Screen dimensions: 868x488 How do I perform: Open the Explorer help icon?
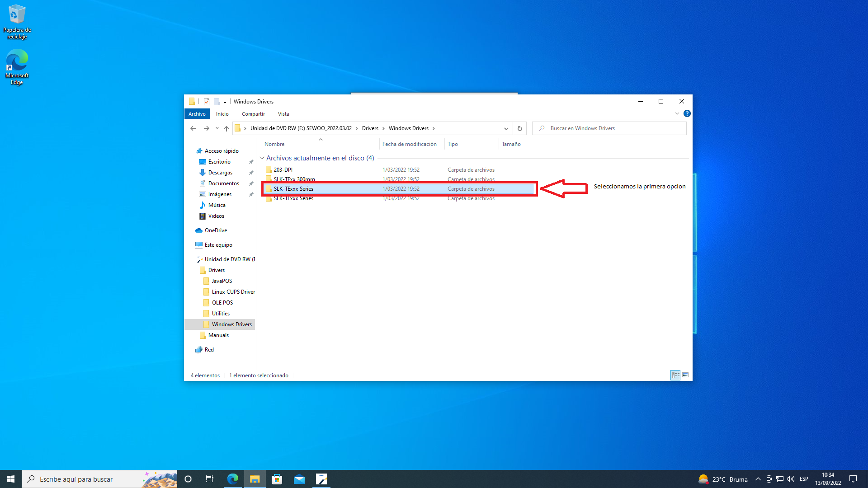pyautogui.click(x=687, y=114)
